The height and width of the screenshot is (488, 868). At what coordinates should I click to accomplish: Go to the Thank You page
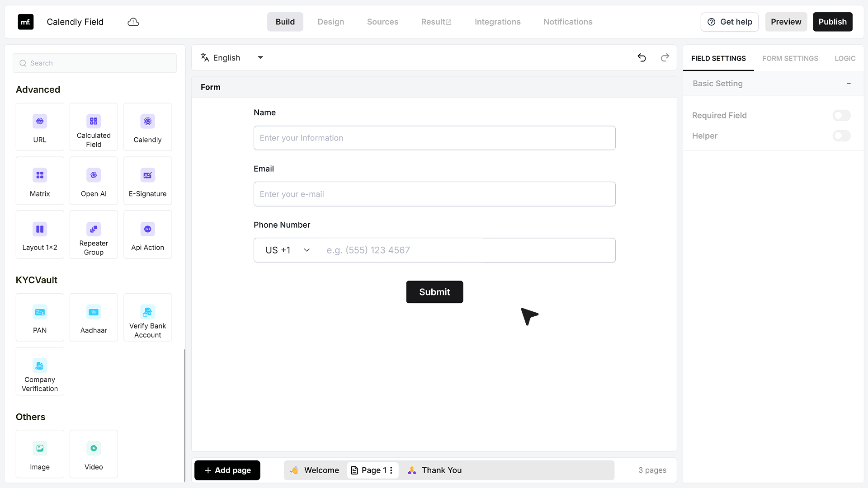click(x=435, y=470)
